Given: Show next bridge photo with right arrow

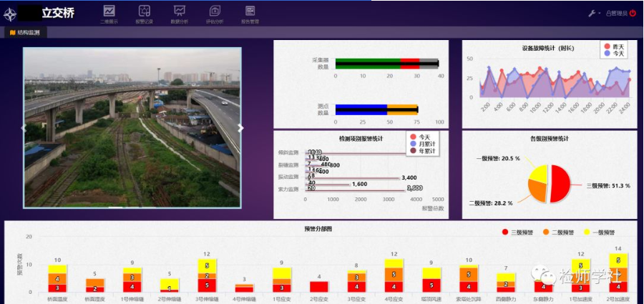Looking at the screenshot, I should [x=240, y=128].
